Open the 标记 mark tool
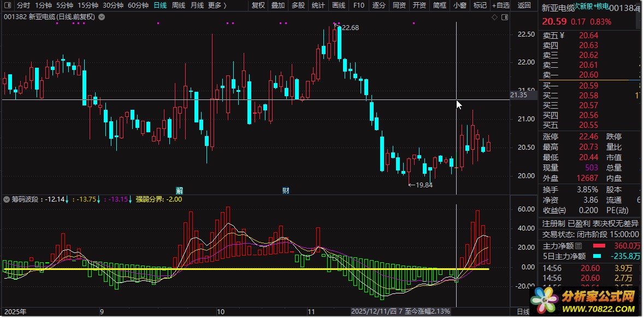Image resolution: width=644 pixels, height=318 pixels. coord(480,5)
